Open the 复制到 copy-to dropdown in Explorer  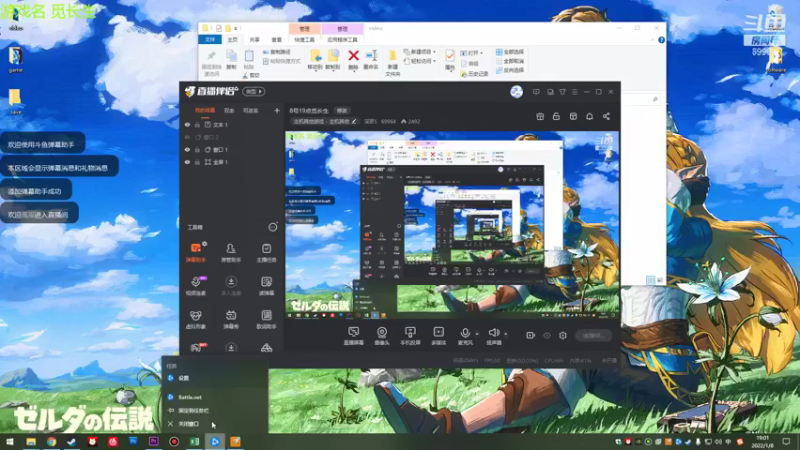tap(333, 60)
